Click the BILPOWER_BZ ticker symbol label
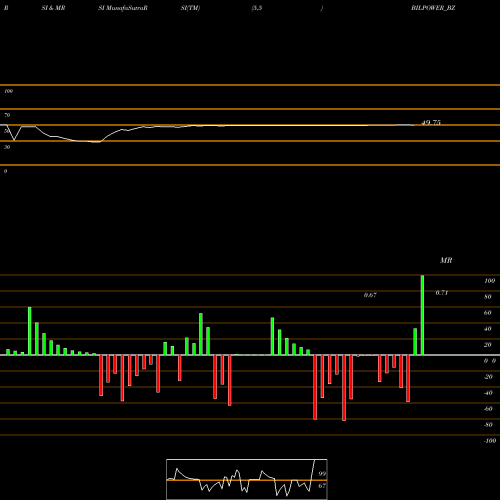Screen dimensions: 500x500 click(x=433, y=8)
